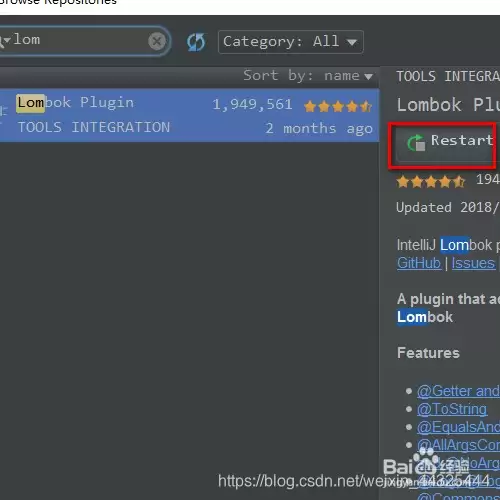Click the TOOLS INTEGRATION label in the list row

point(94,127)
